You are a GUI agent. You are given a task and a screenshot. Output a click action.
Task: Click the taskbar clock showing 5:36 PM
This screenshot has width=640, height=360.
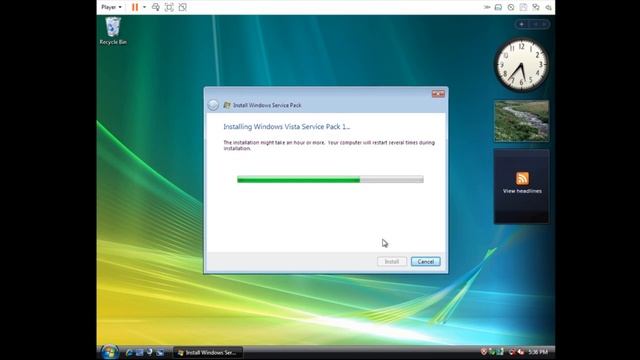click(538, 352)
